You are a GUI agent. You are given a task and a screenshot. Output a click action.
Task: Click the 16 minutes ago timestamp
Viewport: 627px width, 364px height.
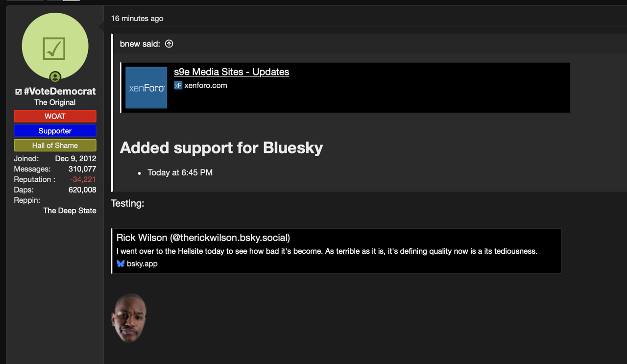coord(137,19)
